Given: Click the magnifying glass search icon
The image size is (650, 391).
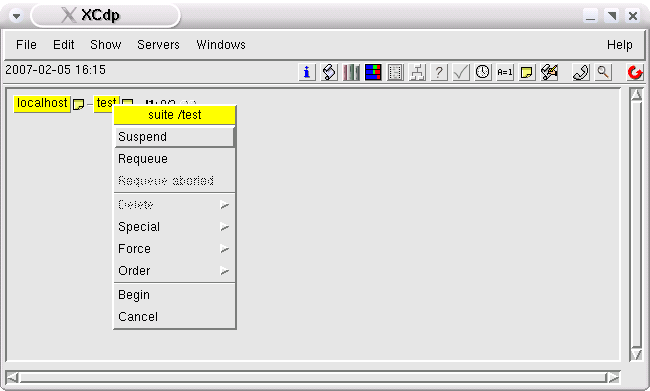Looking at the screenshot, I should [603, 72].
